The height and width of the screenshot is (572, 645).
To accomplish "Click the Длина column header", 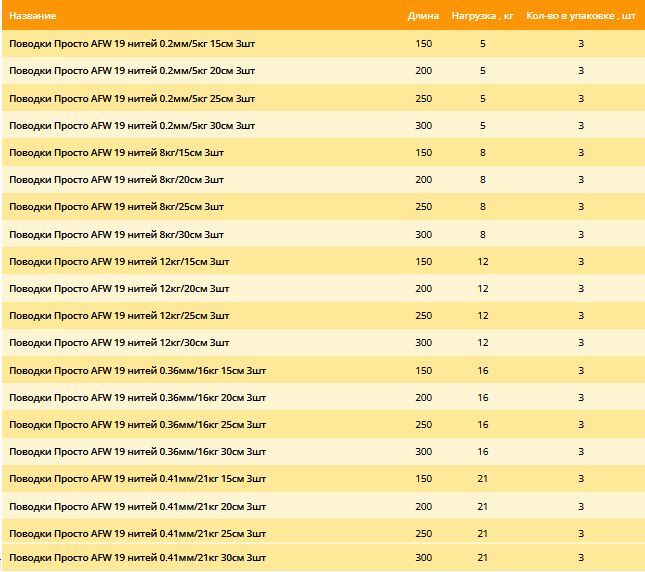I will pos(423,16).
